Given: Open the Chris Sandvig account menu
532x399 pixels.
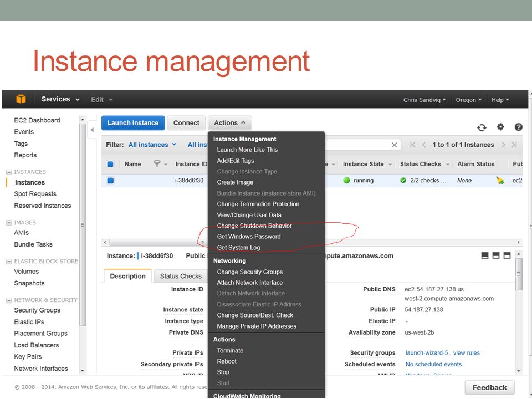Looking at the screenshot, I should (424, 100).
